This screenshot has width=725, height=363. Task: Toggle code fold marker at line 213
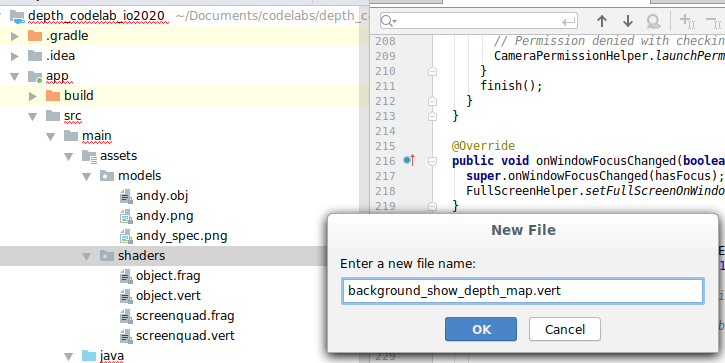pos(432,116)
